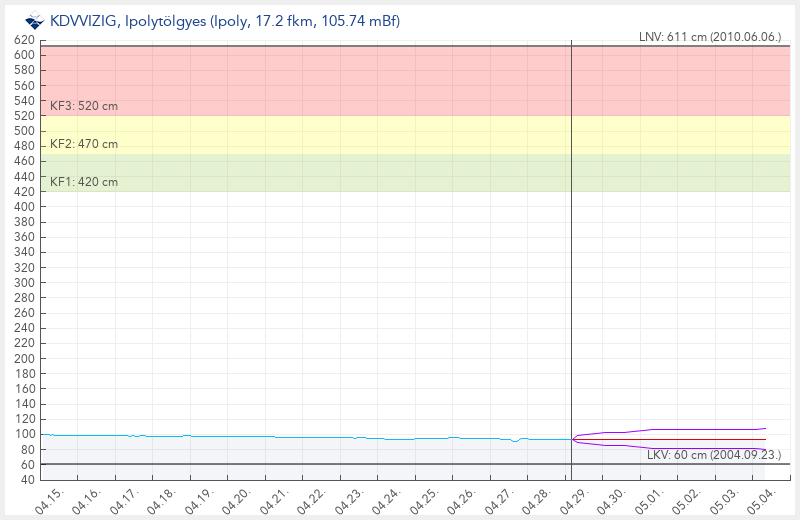Click the KF2: 470 cm label
The height and width of the screenshot is (520, 800).
(x=84, y=143)
